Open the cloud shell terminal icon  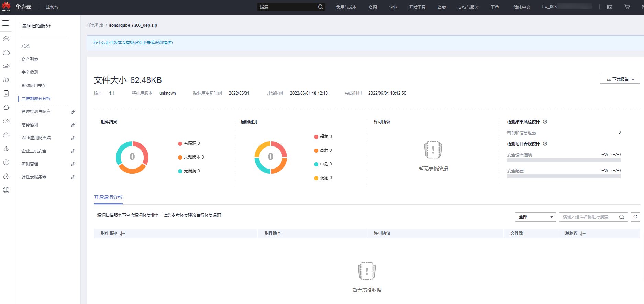(610, 7)
